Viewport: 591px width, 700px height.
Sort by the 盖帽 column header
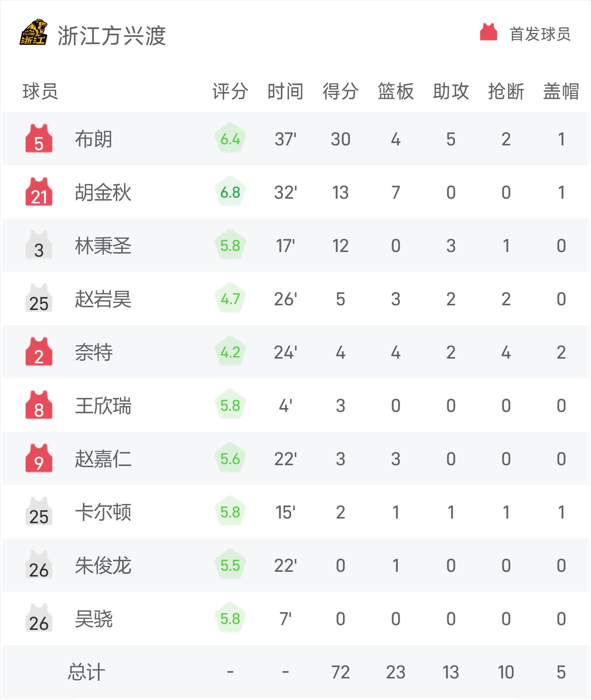(561, 91)
